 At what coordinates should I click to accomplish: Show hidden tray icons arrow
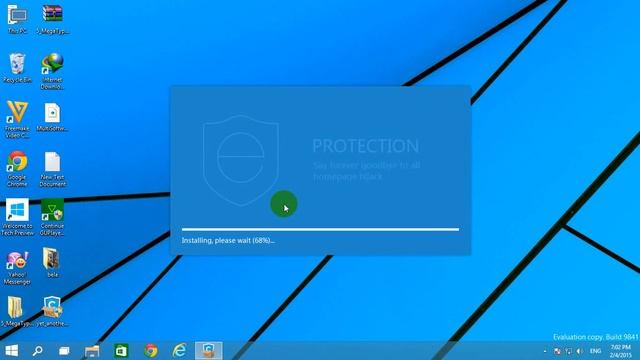click(545, 351)
